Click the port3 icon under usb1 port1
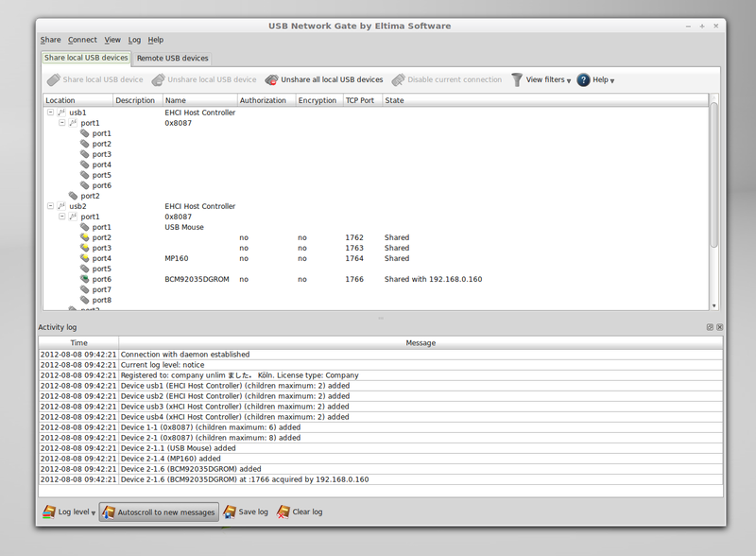756x556 pixels. (x=85, y=154)
